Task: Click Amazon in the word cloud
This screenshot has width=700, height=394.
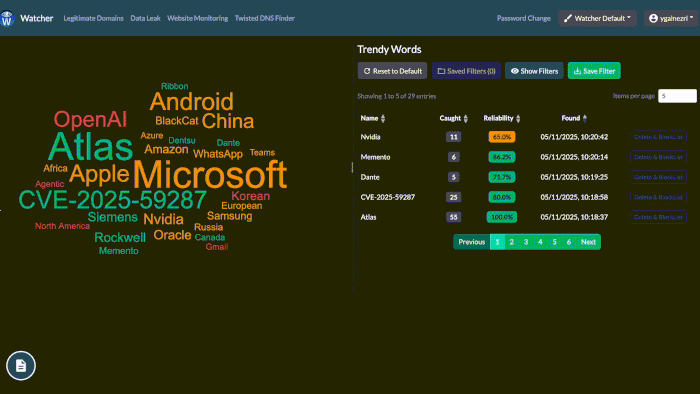Action: (x=166, y=149)
